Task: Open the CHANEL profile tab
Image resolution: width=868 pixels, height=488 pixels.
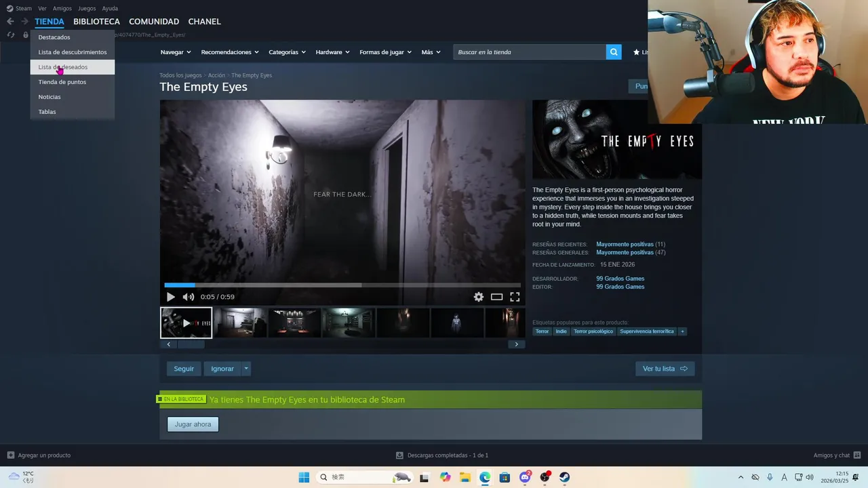Action: point(204,22)
